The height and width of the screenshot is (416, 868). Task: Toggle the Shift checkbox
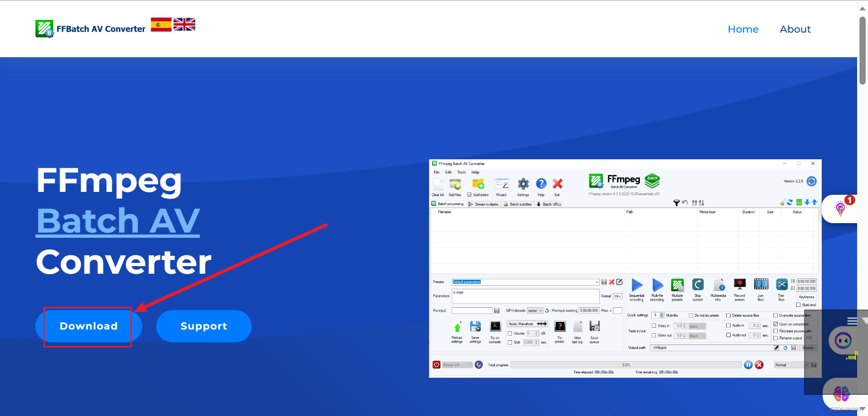(x=510, y=342)
